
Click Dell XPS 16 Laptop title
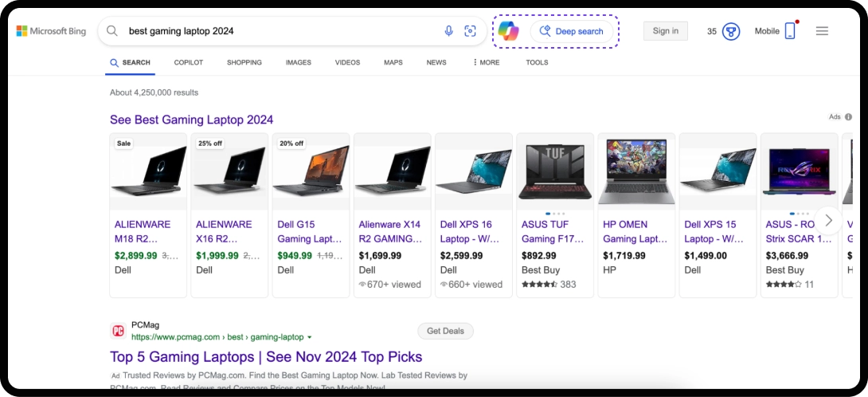471,232
